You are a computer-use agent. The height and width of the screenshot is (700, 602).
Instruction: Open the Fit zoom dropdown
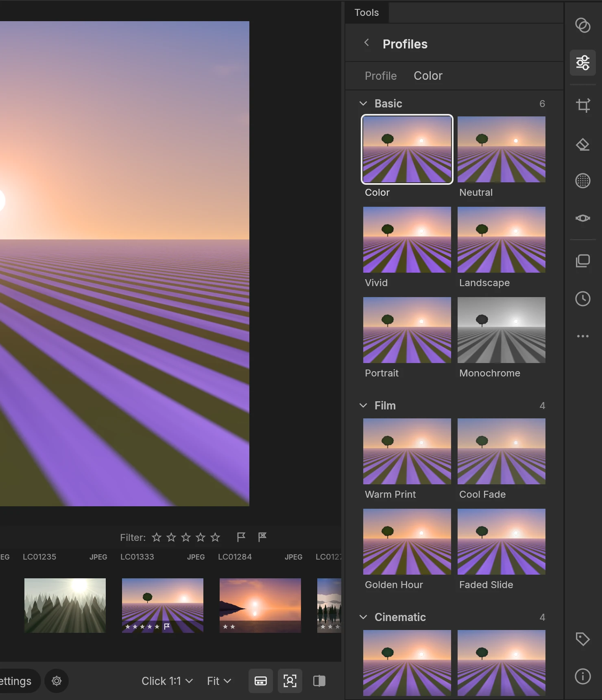[x=219, y=681]
